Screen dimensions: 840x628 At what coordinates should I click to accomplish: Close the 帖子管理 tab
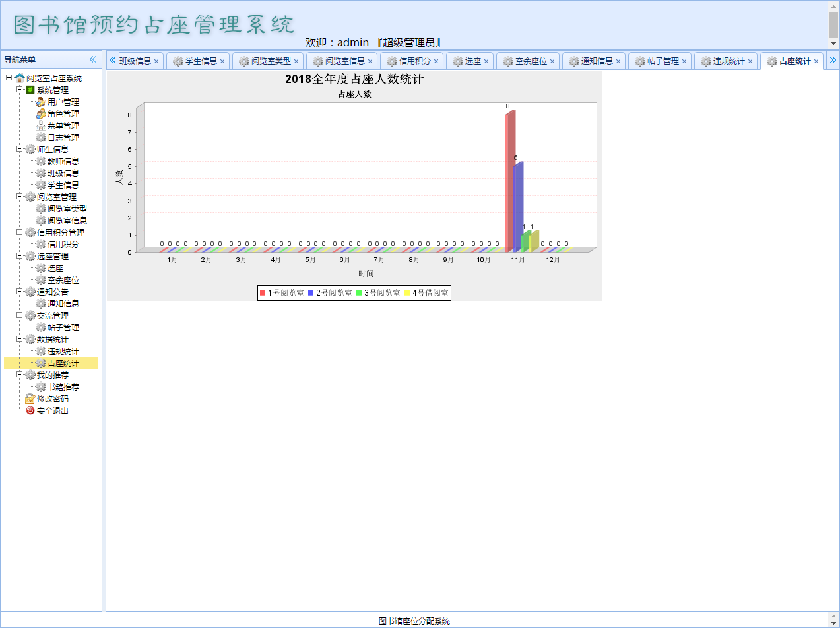pos(684,61)
